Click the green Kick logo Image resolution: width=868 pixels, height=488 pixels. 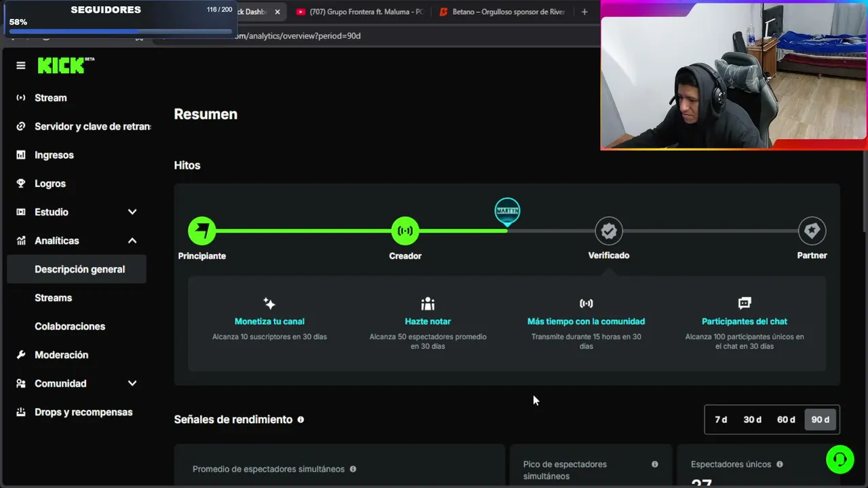[x=66, y=65]
